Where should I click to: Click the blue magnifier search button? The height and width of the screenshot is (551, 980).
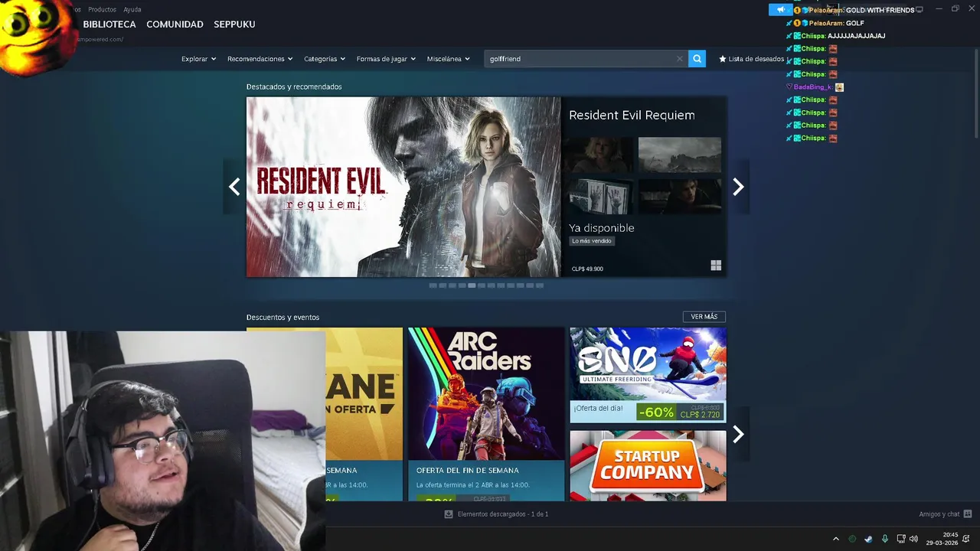[697, 59]
